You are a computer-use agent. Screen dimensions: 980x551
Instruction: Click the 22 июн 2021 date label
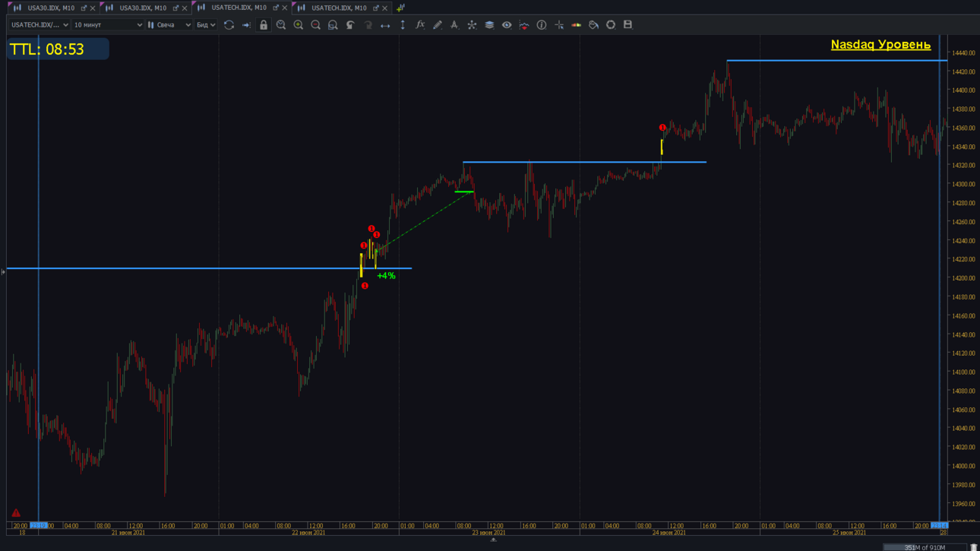click(308, 533)
